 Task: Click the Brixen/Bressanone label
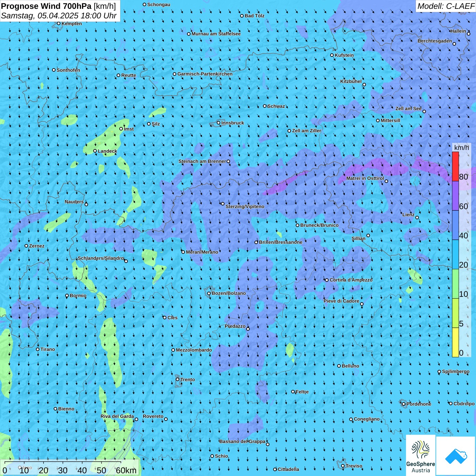pyautogui.click(x=280, y=242)
